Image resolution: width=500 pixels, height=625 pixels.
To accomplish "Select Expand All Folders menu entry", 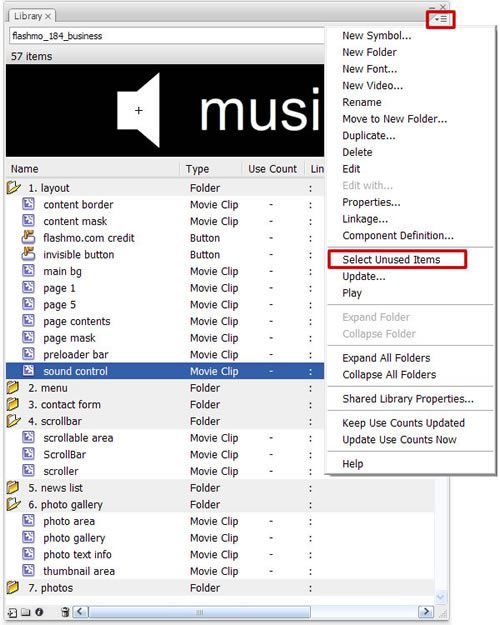I will click(386, 358).
